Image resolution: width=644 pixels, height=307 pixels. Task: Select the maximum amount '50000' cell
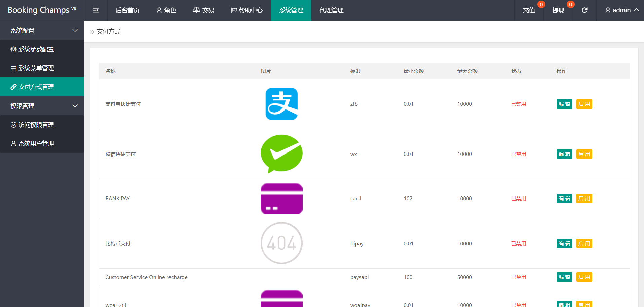465,277
